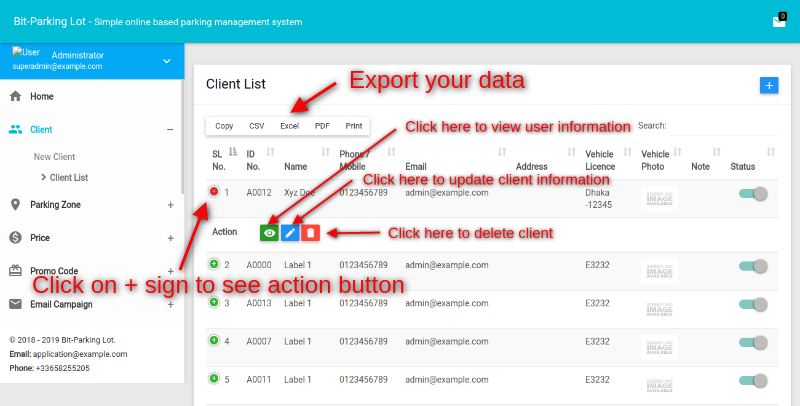Click the green eye view client icon
Screen dimensions: 800x406
pos(269,232)
